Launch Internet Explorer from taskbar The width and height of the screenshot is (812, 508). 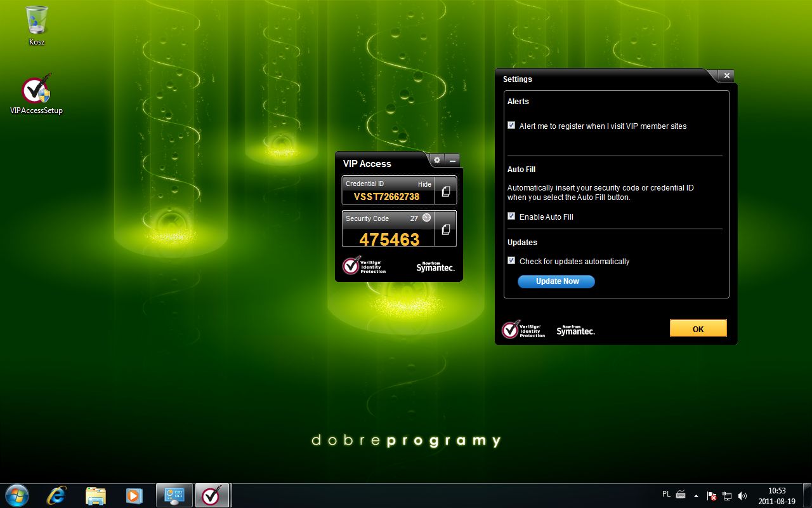pyautogui.click(x=56, y=495)
